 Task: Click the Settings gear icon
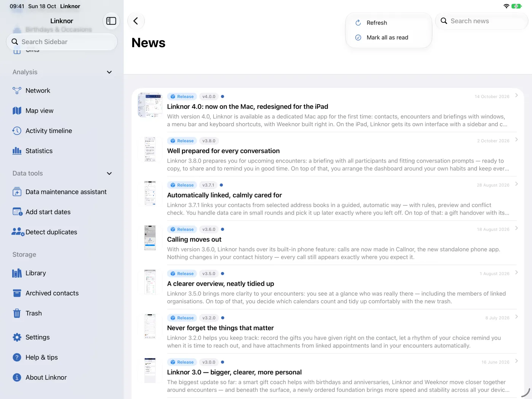pos(17,337)
